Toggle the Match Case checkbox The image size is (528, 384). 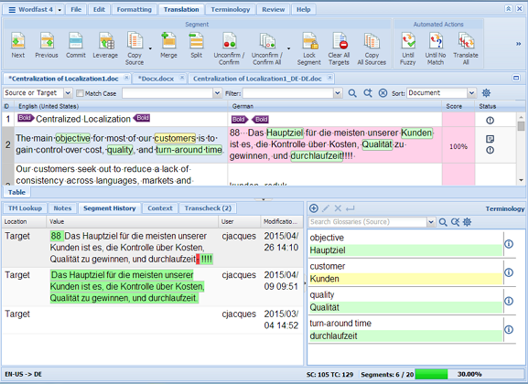tap(80, 93)
